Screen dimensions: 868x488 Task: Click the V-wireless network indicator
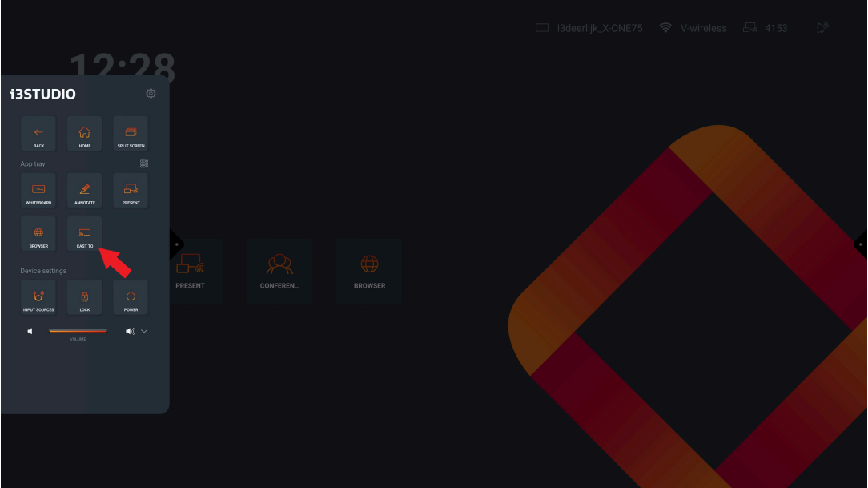click(x=693, y=28)
